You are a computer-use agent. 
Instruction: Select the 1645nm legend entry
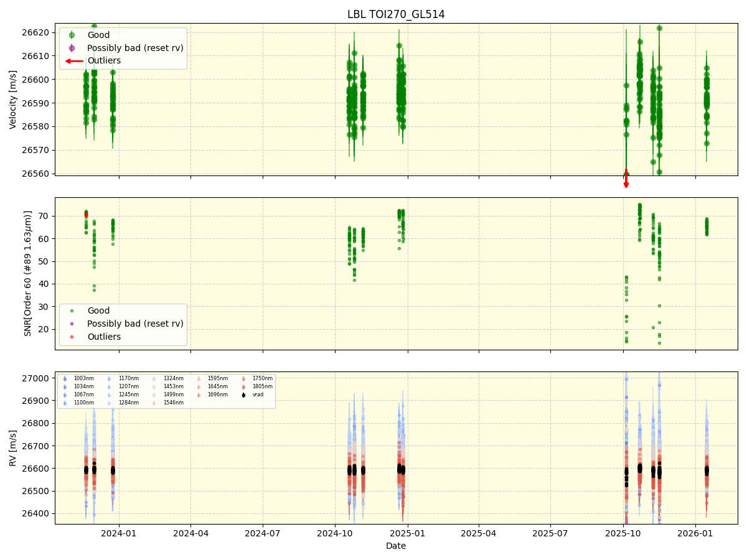tap(218, 386)
